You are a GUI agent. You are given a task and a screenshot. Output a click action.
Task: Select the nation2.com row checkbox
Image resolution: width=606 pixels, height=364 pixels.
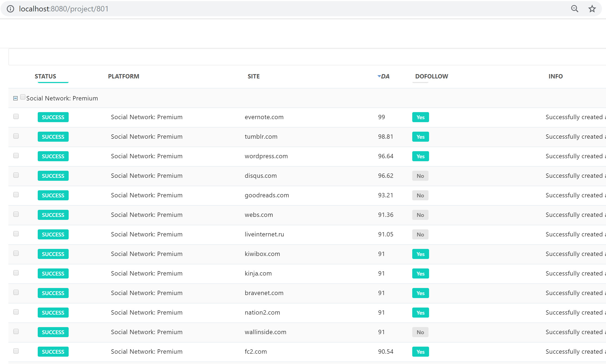coord(16,312)
